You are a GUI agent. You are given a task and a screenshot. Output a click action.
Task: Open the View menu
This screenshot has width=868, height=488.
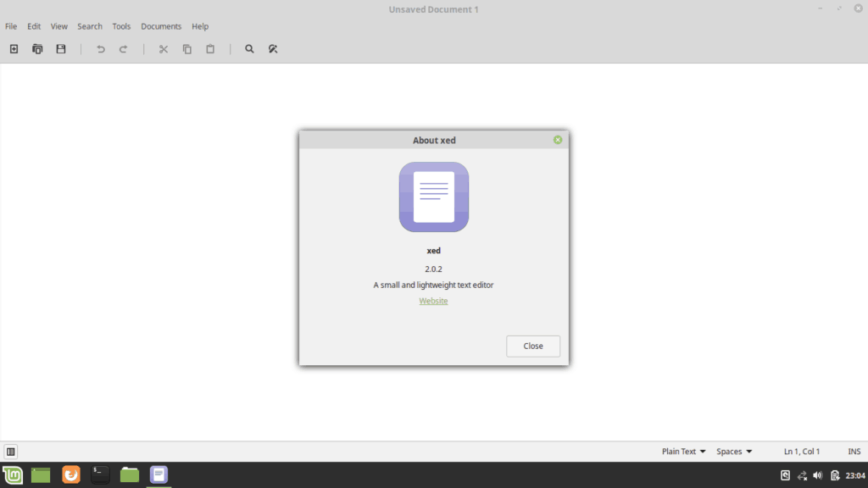(x=58, y=26)
